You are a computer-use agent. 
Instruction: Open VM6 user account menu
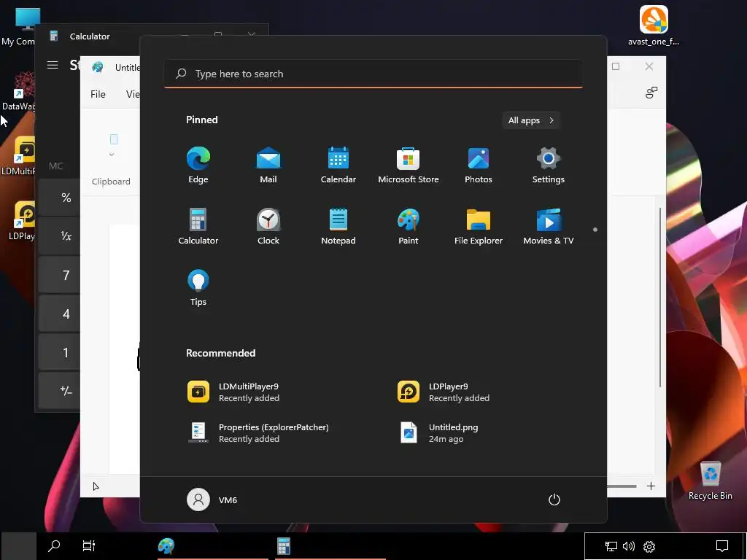(x=212, y=499)
